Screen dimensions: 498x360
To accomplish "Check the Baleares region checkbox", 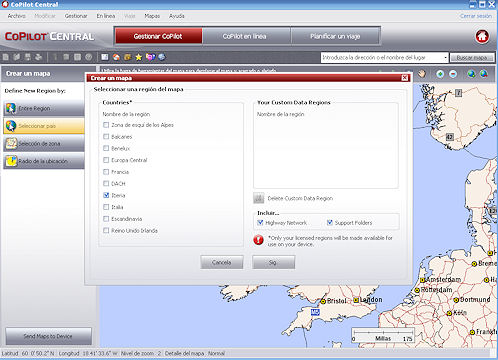I will point(106,137).
